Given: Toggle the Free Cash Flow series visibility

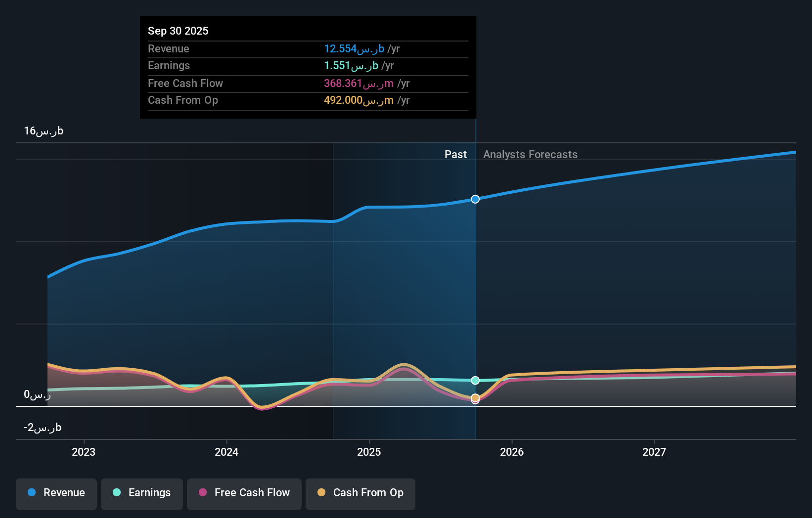Looking at the screenshot, I should point(244,493).
